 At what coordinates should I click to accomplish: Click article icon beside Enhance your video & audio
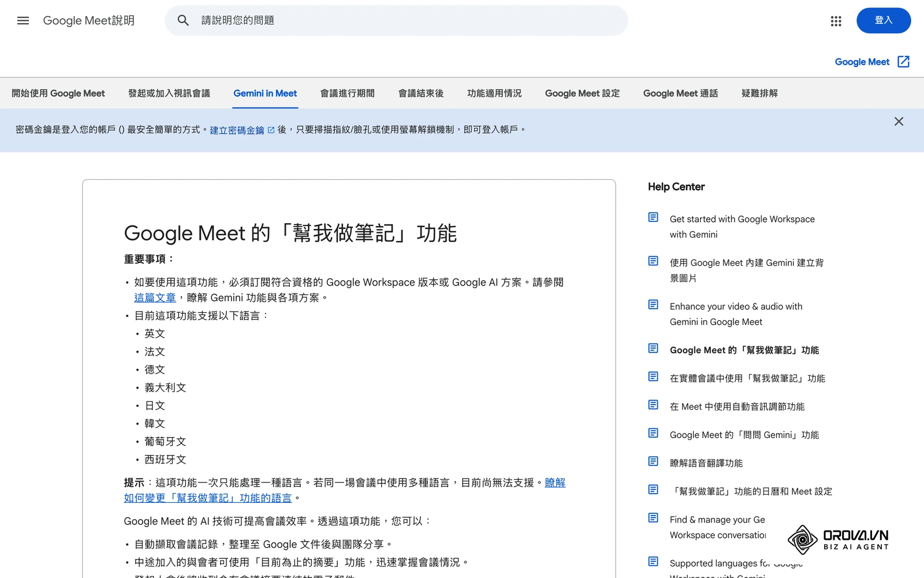[653, 305]
